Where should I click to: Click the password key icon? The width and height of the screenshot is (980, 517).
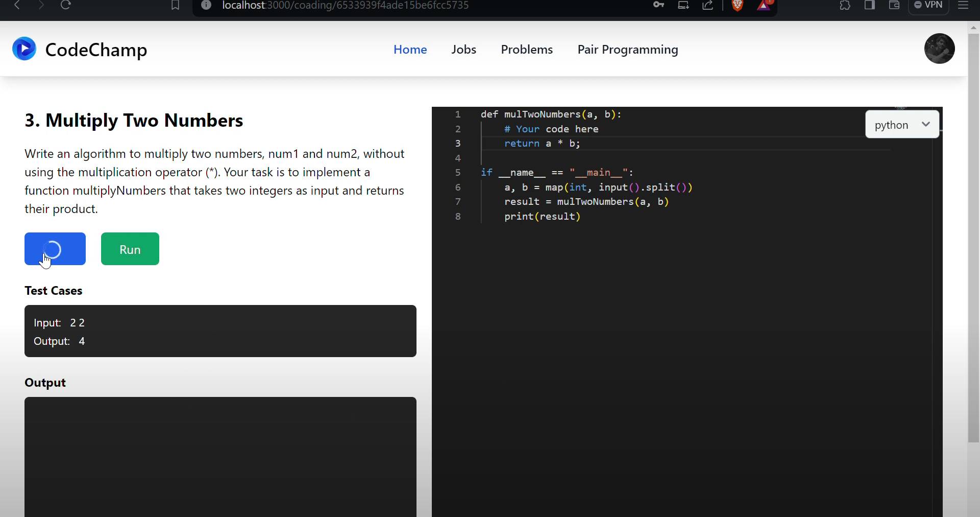point(658,5)
